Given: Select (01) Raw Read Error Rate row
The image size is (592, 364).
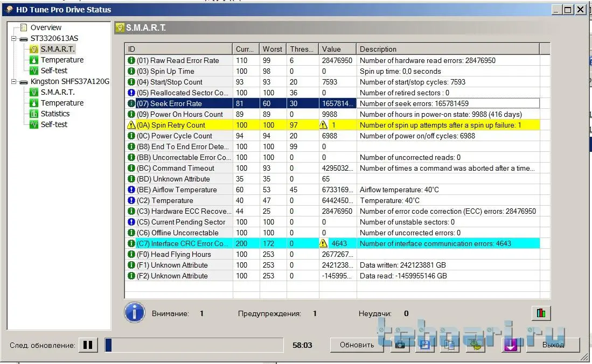Looking at the screenshot, I should (332, 60).
